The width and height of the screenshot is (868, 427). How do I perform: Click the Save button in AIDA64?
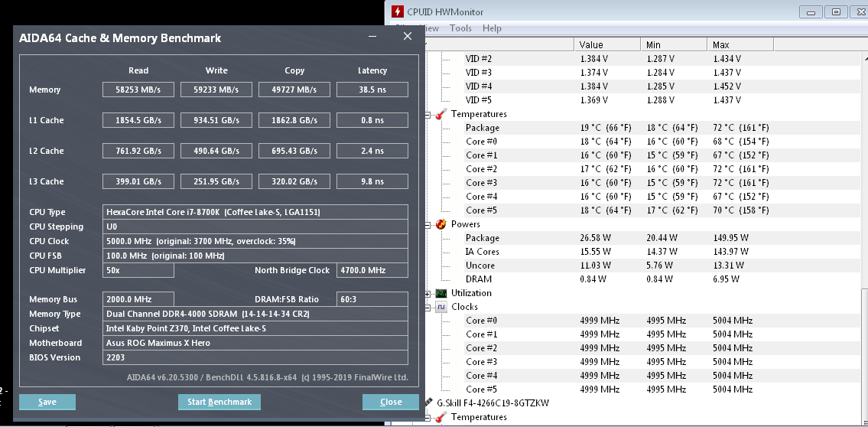[47, 402]
